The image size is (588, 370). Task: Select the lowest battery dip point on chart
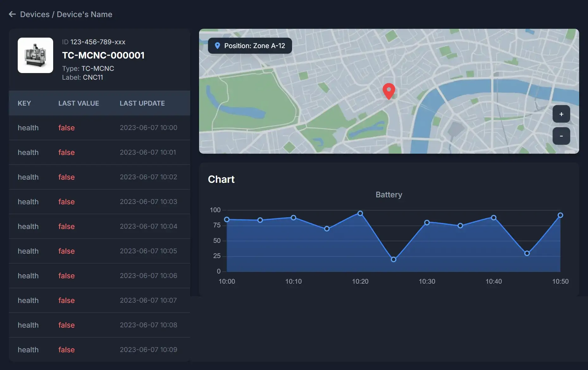393,259
